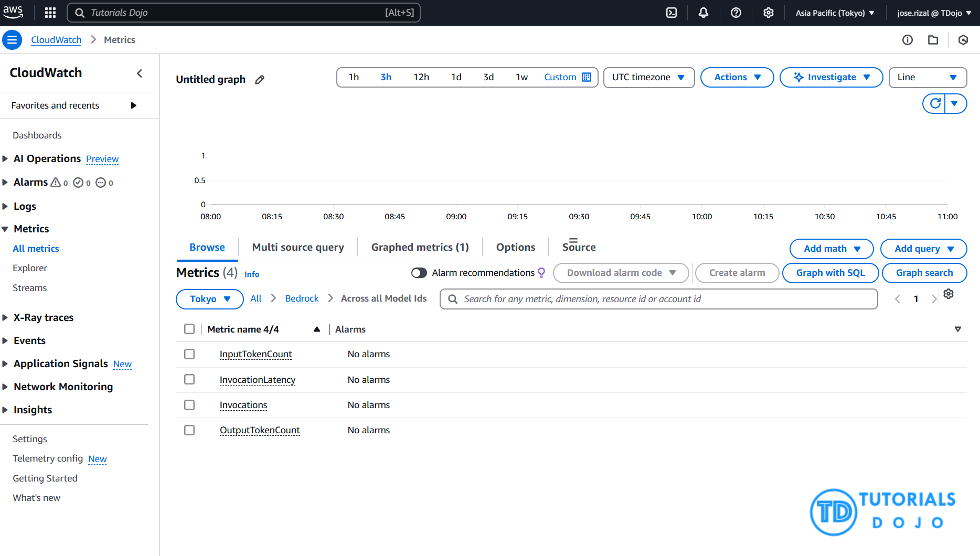980x556 pixels.
Task: Switch to the Options tab
Action: click(516, 247)
